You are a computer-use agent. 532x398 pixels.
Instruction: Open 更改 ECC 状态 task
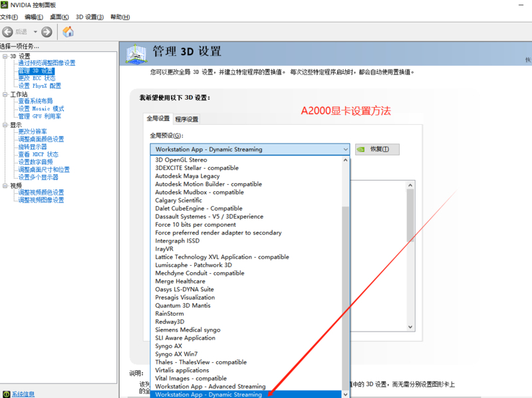[x=37, y=78]
